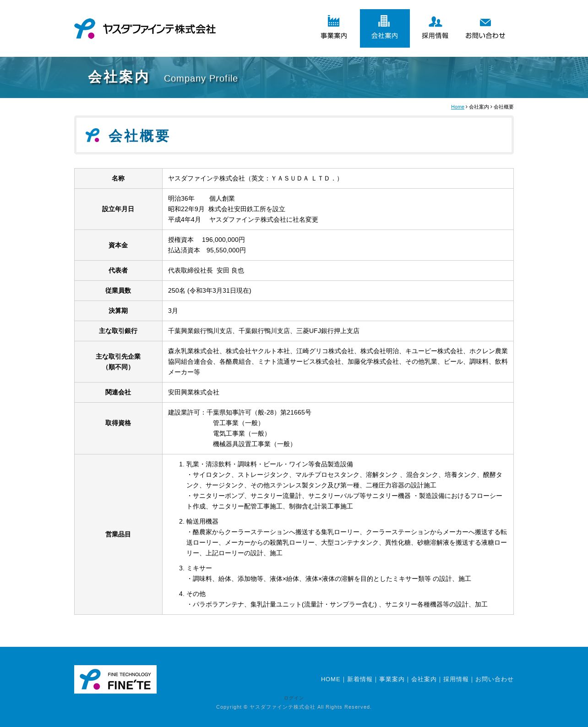
Task: Open the 会社案内 navigation tab
Action: [385, 28]
